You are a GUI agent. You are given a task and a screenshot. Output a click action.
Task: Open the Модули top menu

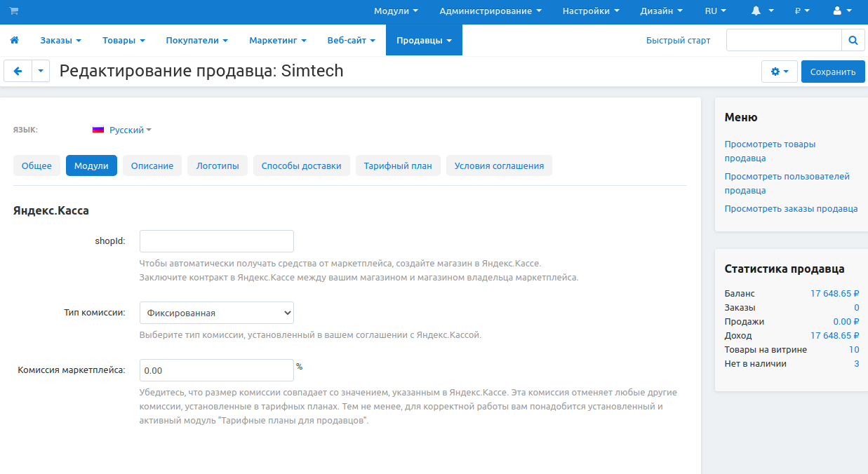(x=396, y=11)
